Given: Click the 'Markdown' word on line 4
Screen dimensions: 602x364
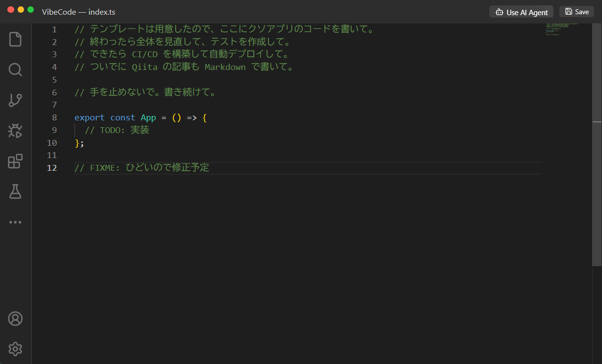Looking at the screenshot, I should click(225, 67).
